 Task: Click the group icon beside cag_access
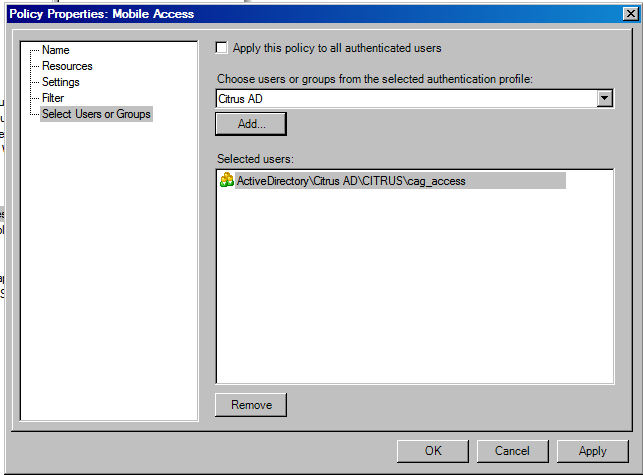tap(227, 180)
